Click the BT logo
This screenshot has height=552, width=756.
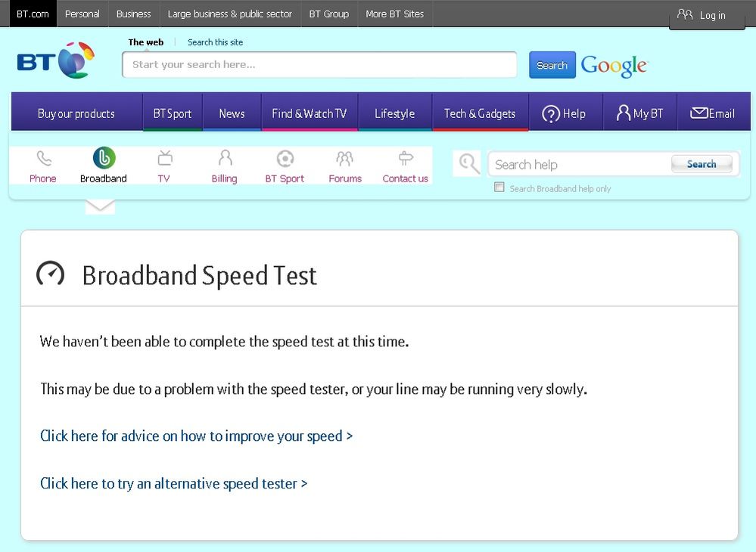point(55,60)
